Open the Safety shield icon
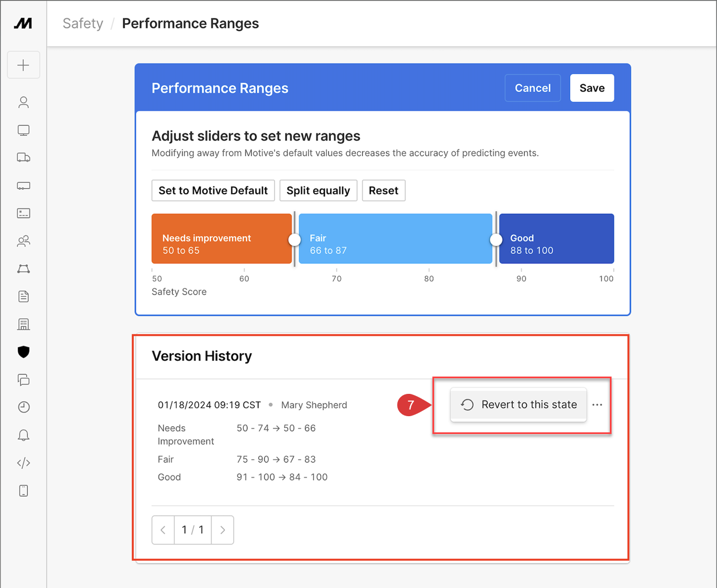Viewport: 717px width, 588px height. point(23,352)
